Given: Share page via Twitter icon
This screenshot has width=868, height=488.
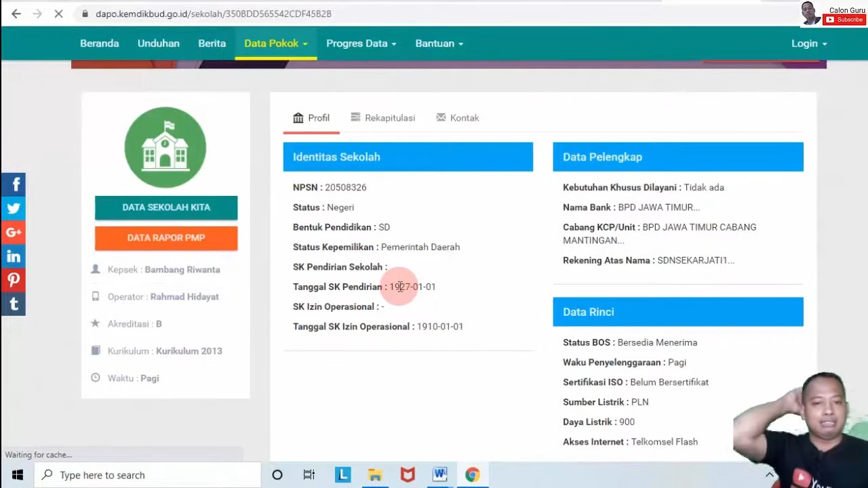Looking at the screenshot, I should point(14,209).
